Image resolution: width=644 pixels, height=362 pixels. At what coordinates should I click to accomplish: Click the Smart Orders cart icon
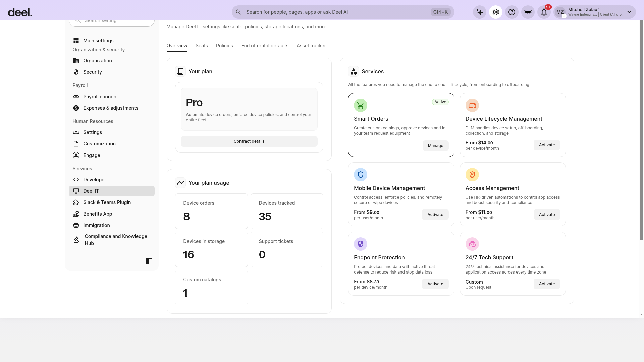pos(361,105)
